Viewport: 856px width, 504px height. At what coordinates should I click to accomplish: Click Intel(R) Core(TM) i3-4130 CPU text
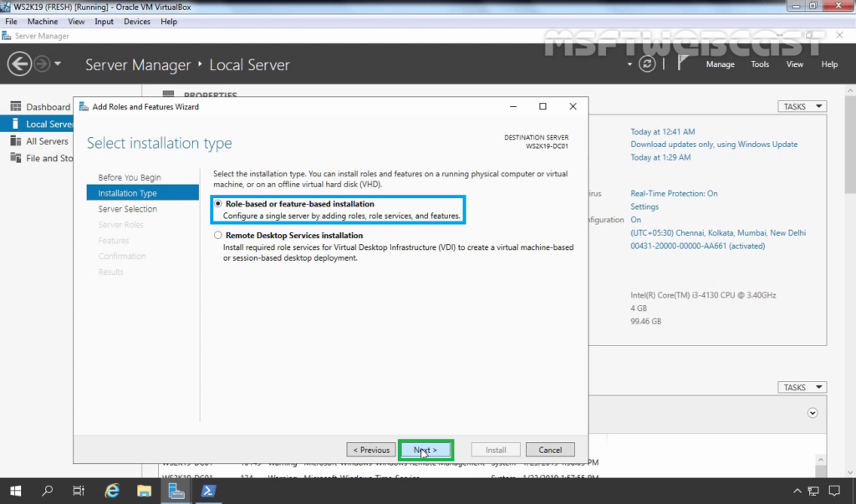click(703, 295)
